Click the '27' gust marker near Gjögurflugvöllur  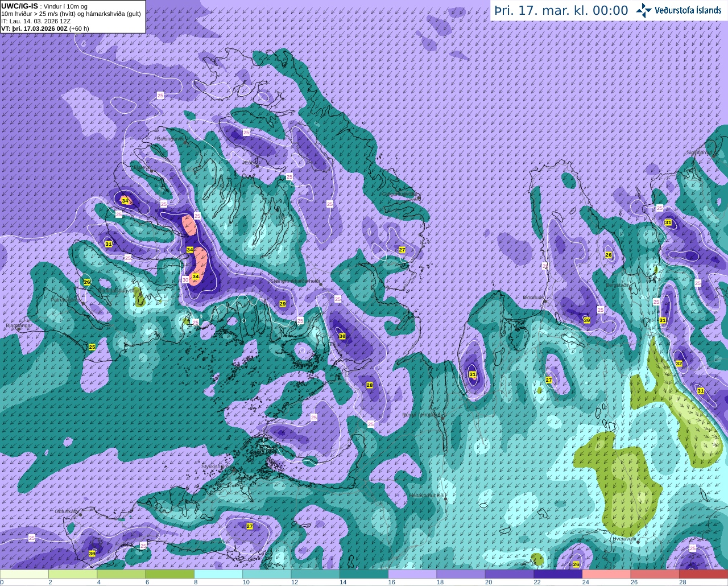(402, 250)
